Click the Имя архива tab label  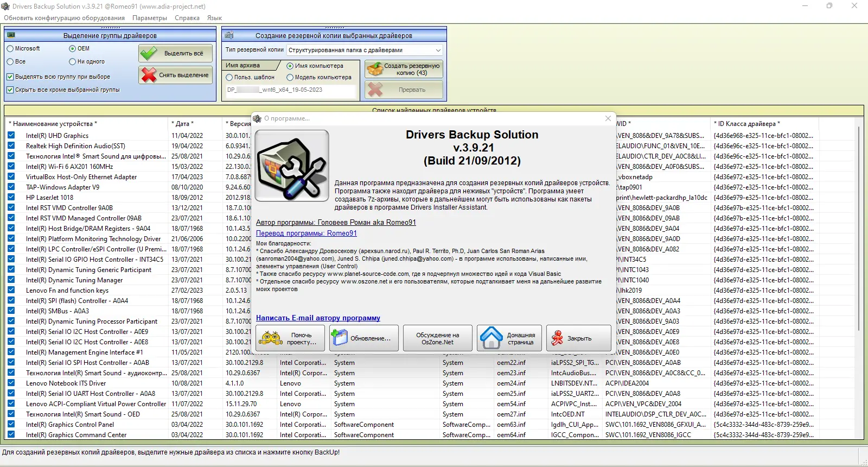243,65
